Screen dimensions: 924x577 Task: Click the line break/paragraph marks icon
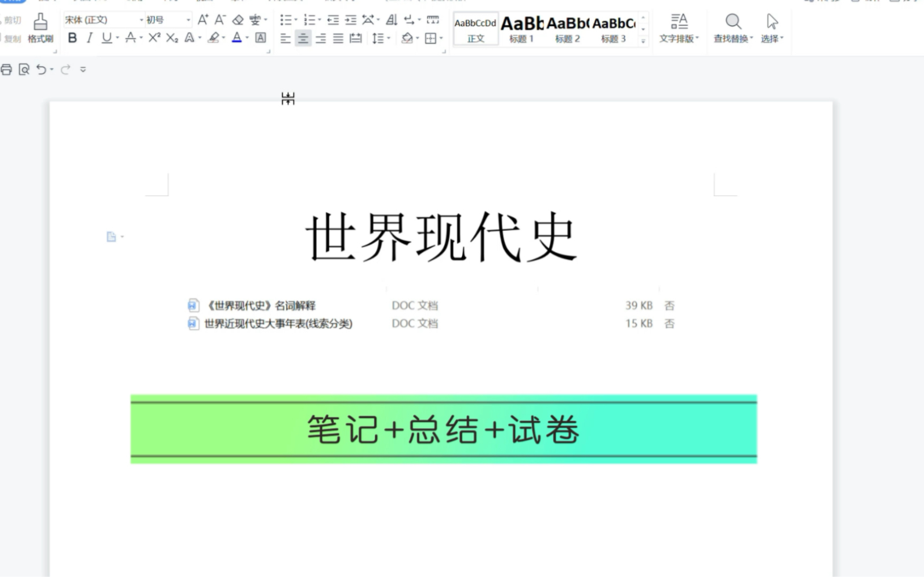[409, 20]
